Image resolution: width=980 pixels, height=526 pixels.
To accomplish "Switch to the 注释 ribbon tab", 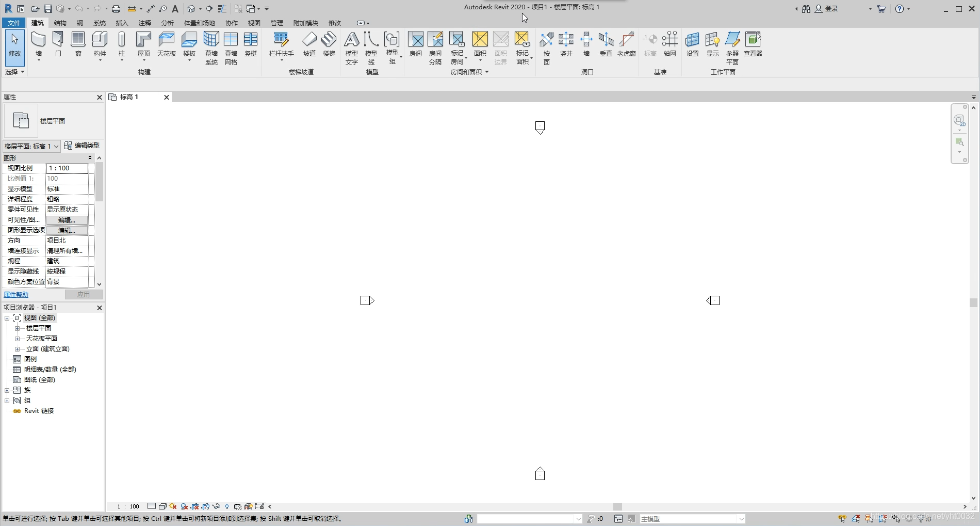I will point(145,23).
